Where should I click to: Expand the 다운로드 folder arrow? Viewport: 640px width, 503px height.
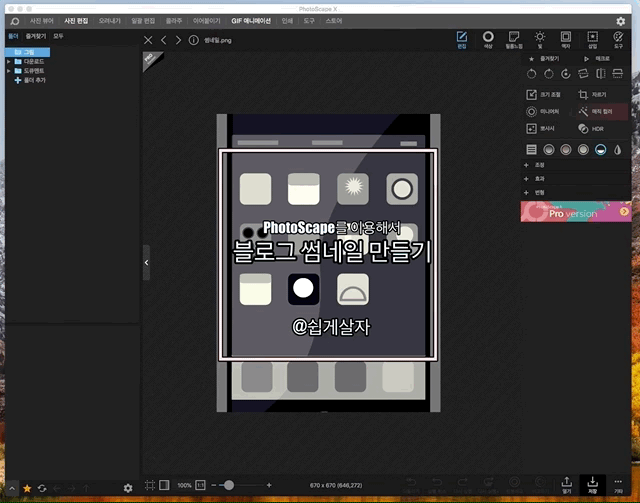click(9, 62)
